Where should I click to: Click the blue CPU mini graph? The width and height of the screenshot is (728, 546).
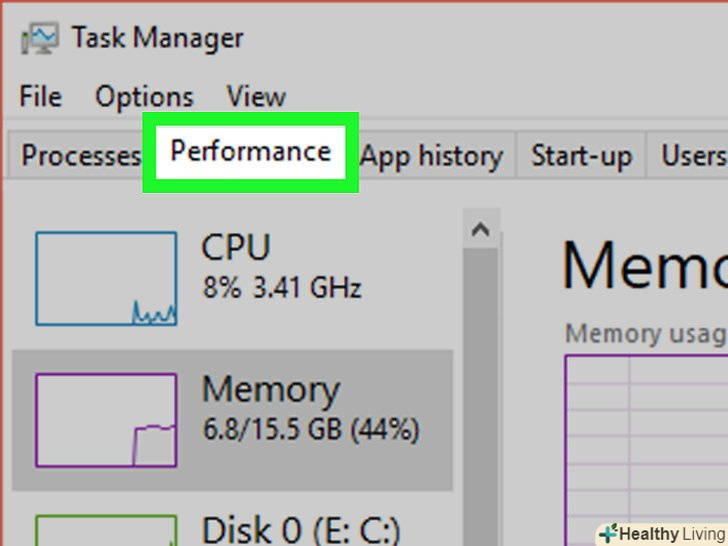pyautogui.click(x=106, y=278)
